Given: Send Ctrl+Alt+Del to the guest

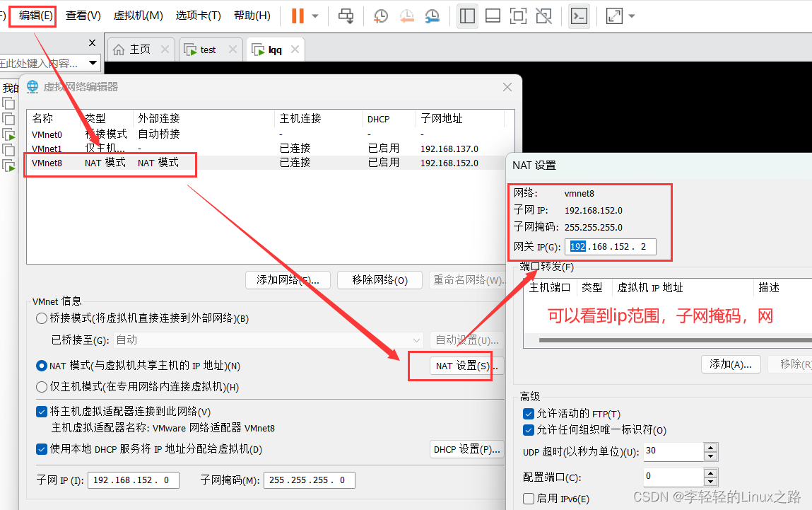Looking at the screenshot, I should (x=346, y=16).
